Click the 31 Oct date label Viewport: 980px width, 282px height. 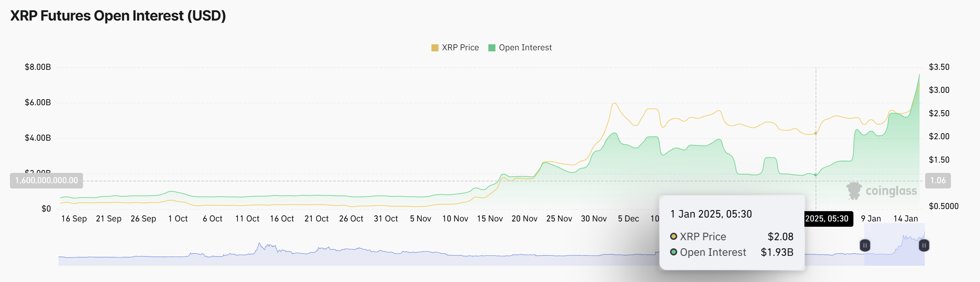click(386, 219)
